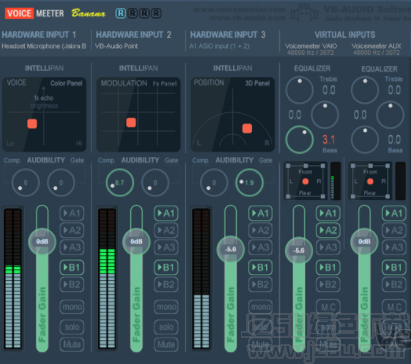Enable mono on Hardware Input 1
The height and width of the screenshot is (364, 411).
coord(72,307)
